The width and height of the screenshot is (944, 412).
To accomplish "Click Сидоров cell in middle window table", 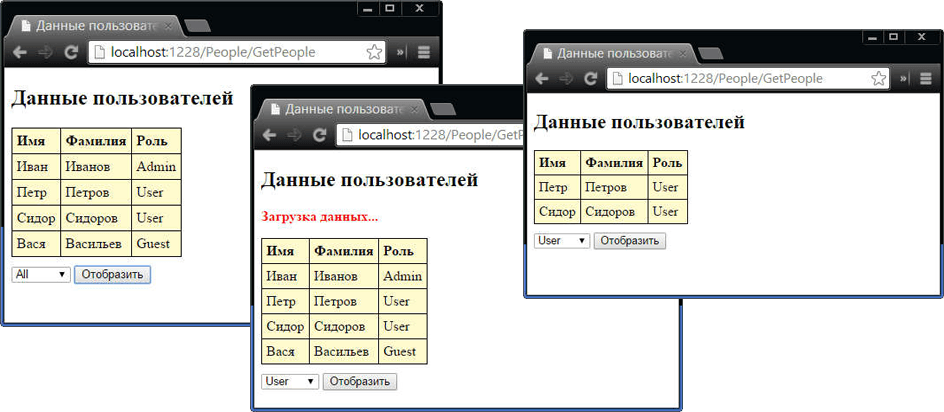I will 344,326.
